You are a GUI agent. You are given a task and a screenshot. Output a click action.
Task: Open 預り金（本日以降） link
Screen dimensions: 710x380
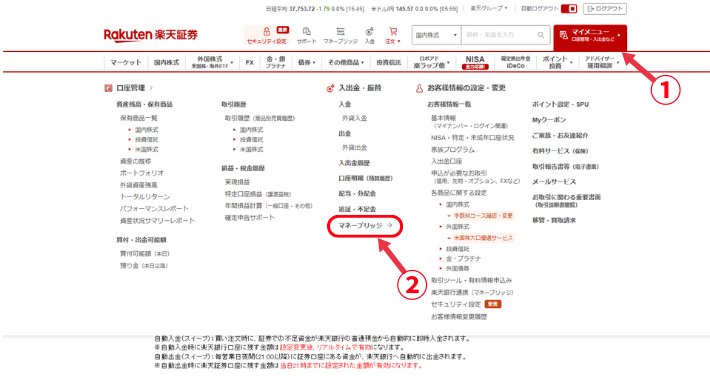[x=144, y=265]
